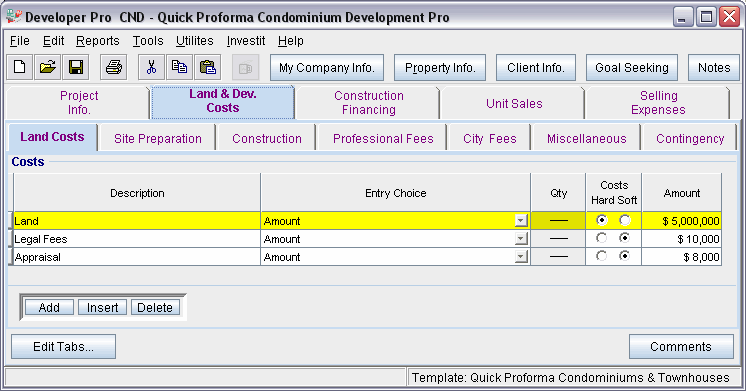Image resolution: width=746 pixels, height=391 pixels.
Task: Click the Paste clipboard icon
Action: tap(207, 67)
